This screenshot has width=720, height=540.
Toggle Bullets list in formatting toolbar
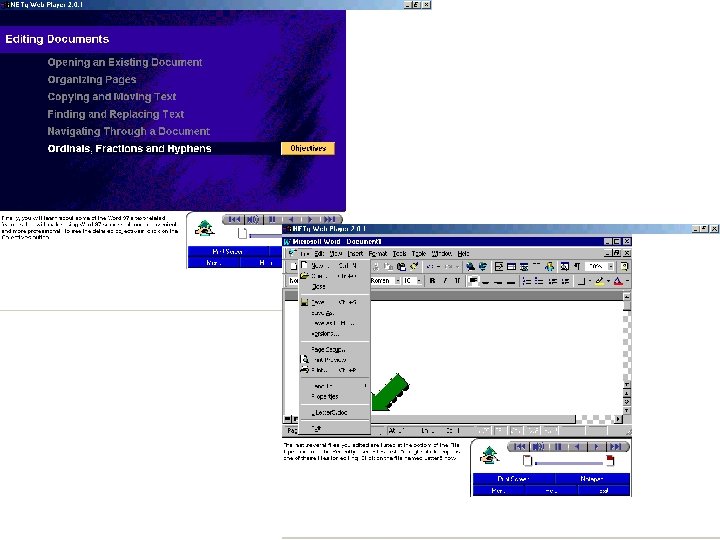point(539,281)
